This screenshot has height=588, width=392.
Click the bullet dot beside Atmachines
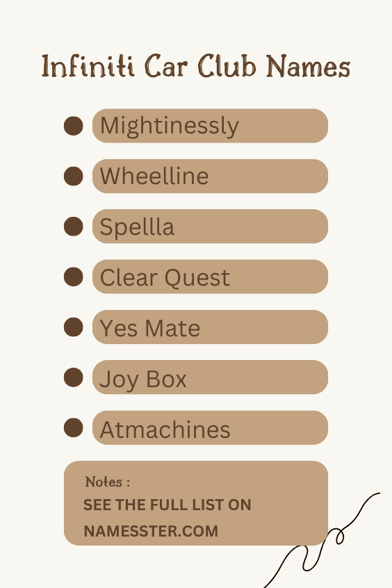tap(74, 427)
